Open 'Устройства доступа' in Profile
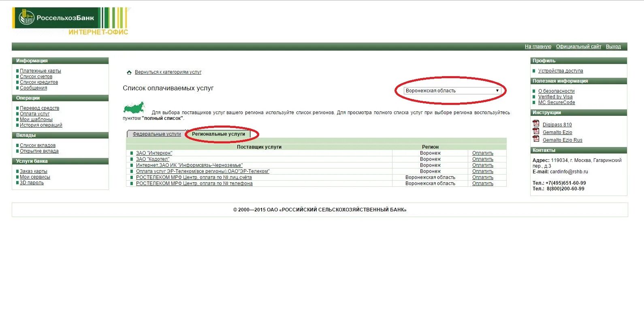Viewport: 644px width, 324px height. tap(561, 71)
